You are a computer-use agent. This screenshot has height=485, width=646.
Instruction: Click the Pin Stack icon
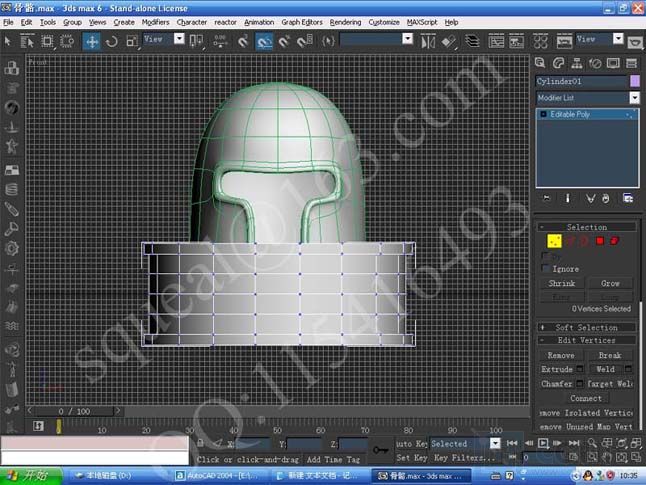[x=547, y=198]
